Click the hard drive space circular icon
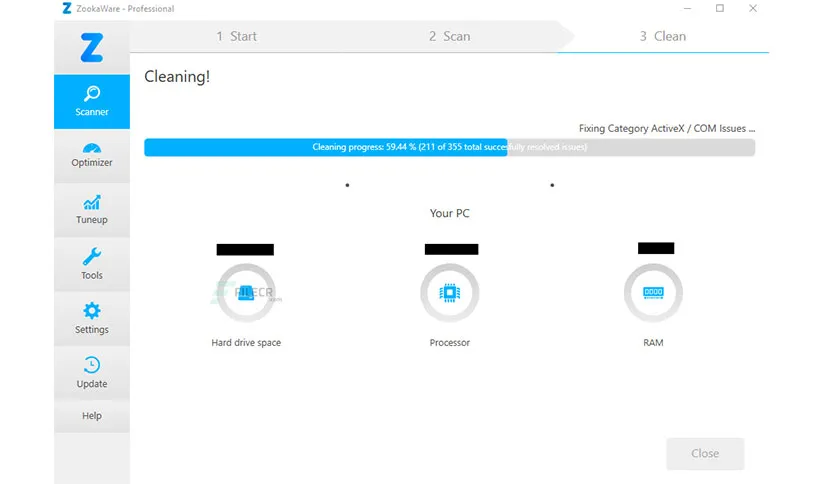Image resolution: width=836 pixels, height=484 pixels. (x=246, y=293)
